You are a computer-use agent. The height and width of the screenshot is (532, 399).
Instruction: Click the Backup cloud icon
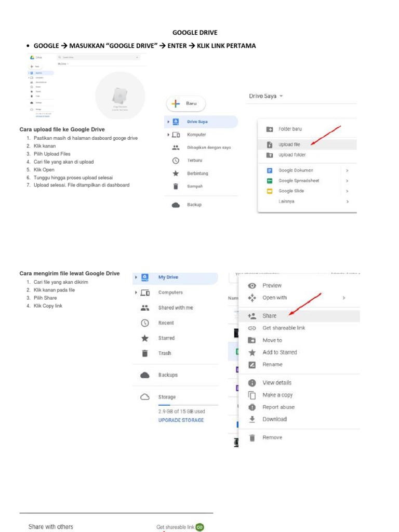tap(176, 205)
